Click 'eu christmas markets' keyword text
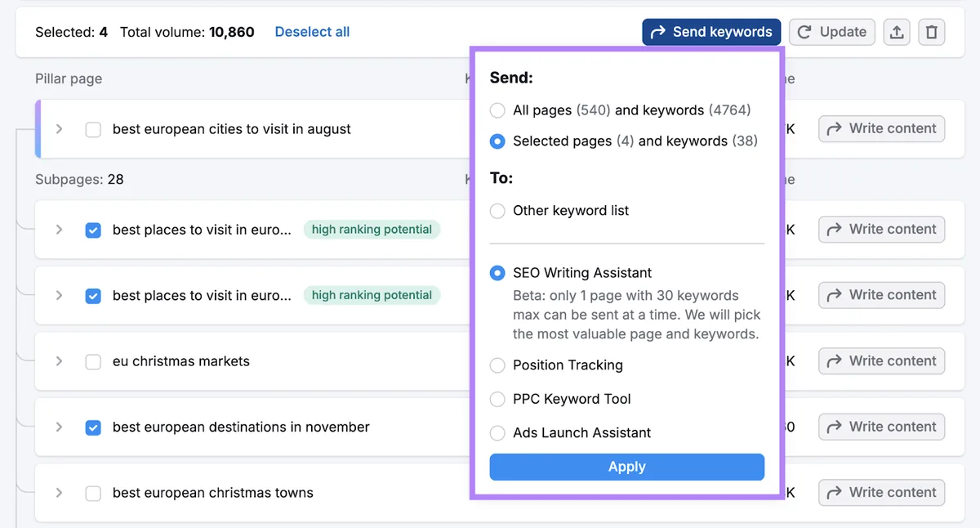This screenshot has width=980, height=528. click(181, 361)
